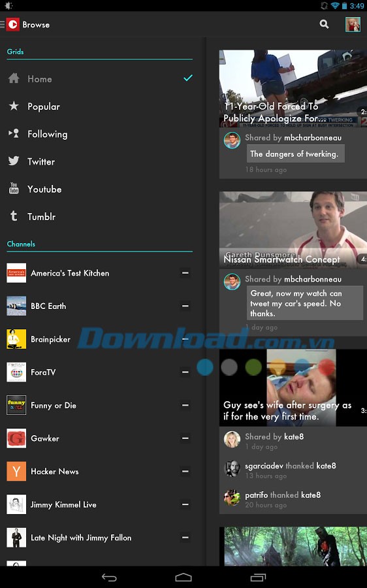Open sgarciadev username link
Screen dimensions: 367x588
[264, 466]
